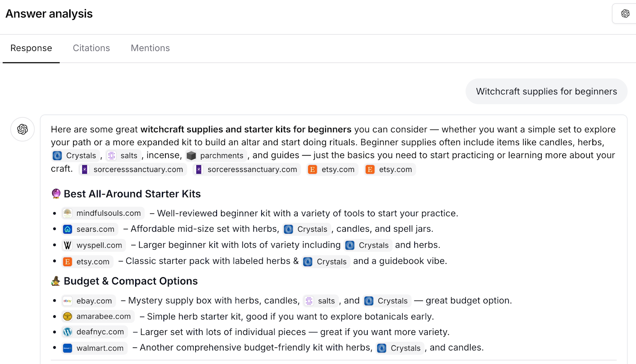Open the mindfulsouls.com citation chip
Screen dimensions: 636x364
103,213
